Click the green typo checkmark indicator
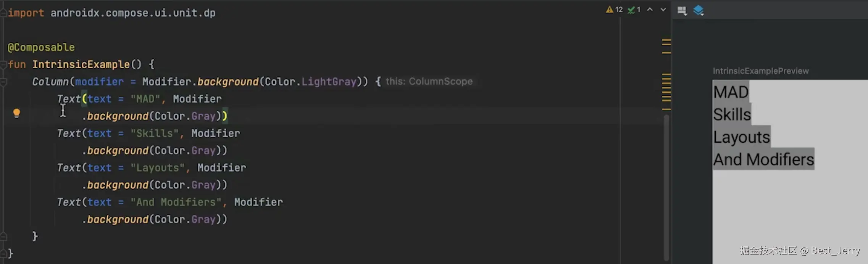Viewport: 868px width, 264px height. [631, 10]
